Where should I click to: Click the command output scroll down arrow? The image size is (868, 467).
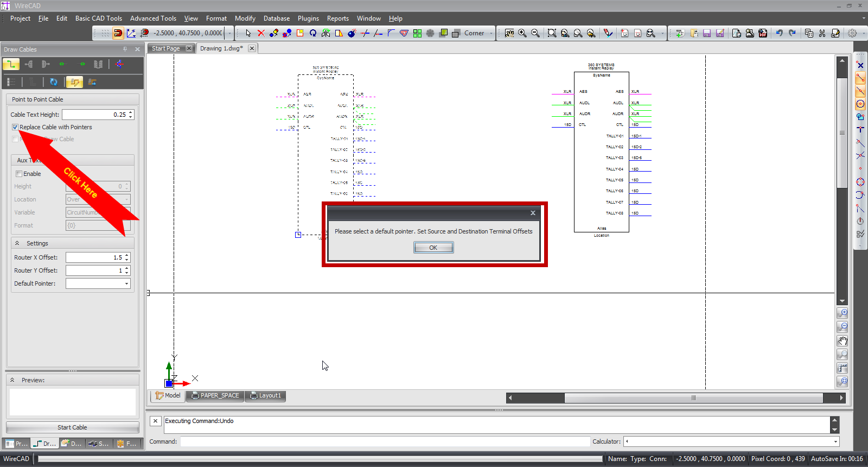[x=835, y=430]
